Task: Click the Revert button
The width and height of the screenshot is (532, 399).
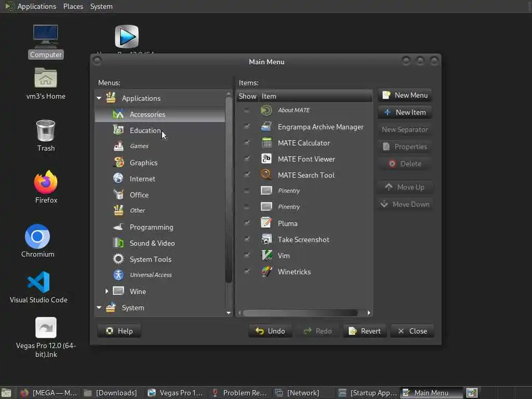Action: [365, 331]
